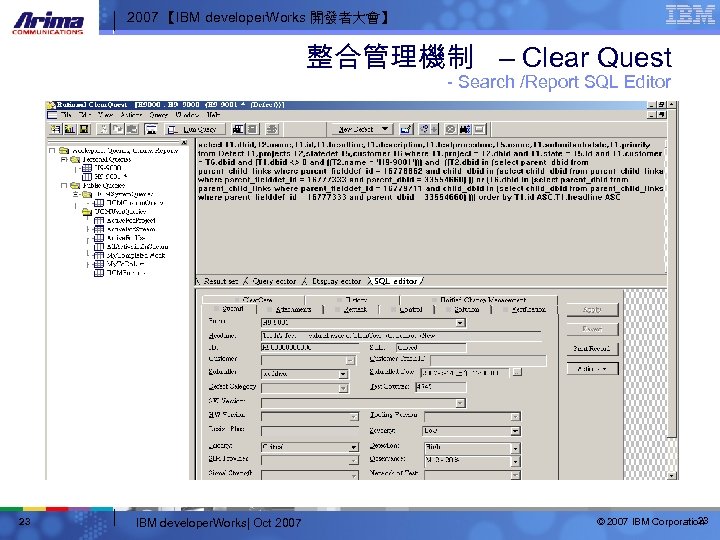
Task: Click inside the Headline text field
Action: point(401,336)
